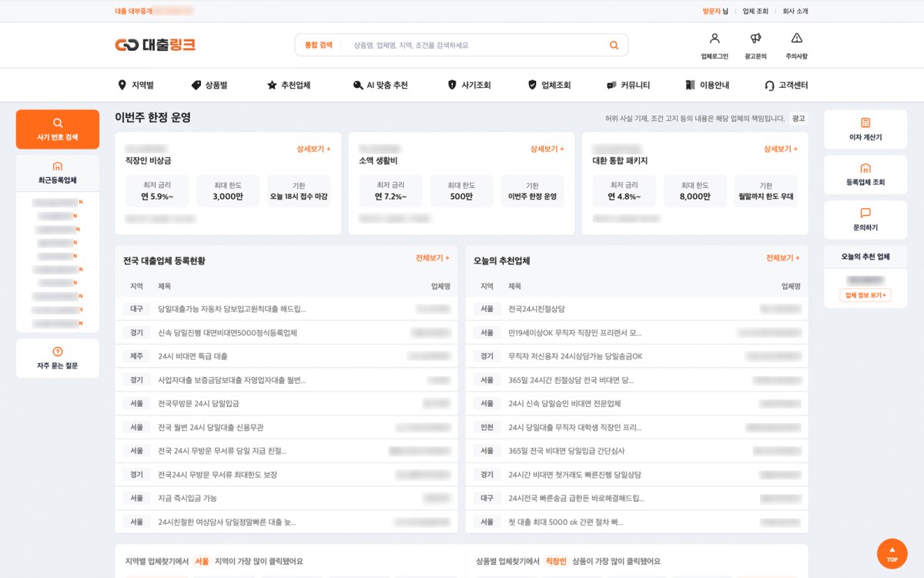Click 업체 조회 top link
Viewport: 924px width, 578px height.
point(755,12)
